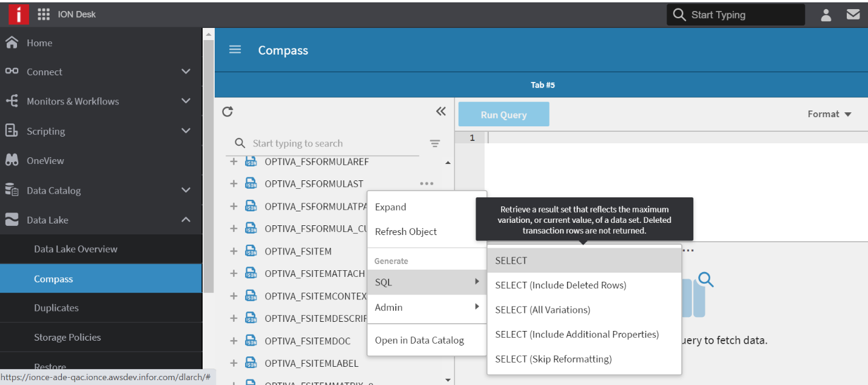Switch to Tab #5
The width and height of the screenshot is (868, 385).
[542, 85]
